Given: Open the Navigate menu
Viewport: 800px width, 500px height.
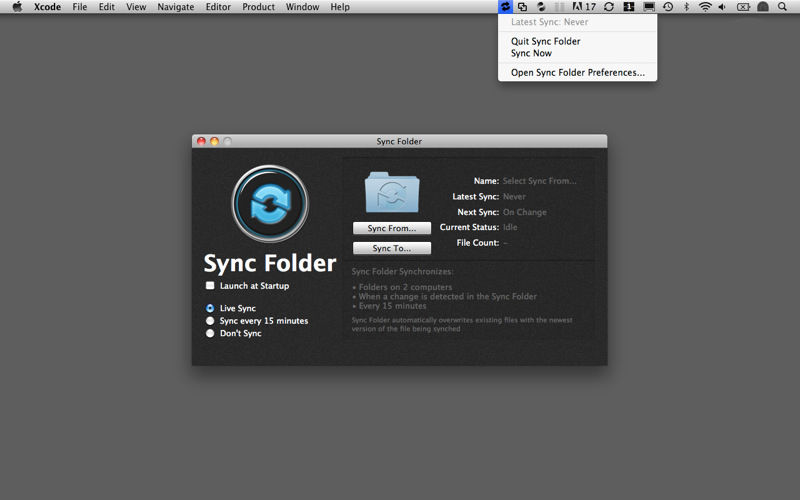Looking at the screenshot, I should (176, 7).
